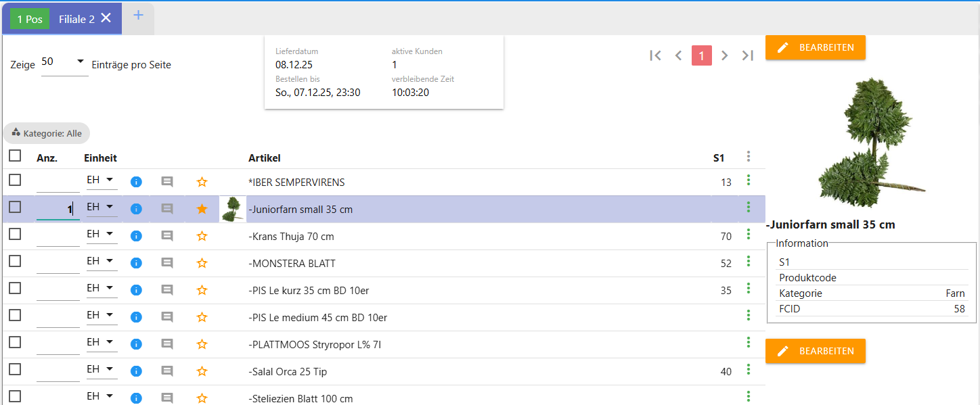980x405 pixels.
Task: Expand unit dropdown for PLATTMOOS Stryropor row
Action: click(100, 342)
